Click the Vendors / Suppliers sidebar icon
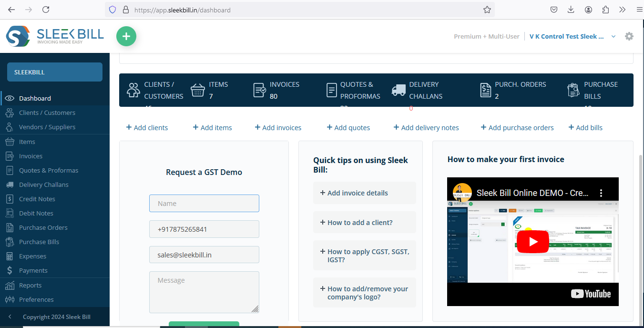Image resolution: width=644 pixels, height=328 pixels. pyautogui.click(x=10, y=127)
